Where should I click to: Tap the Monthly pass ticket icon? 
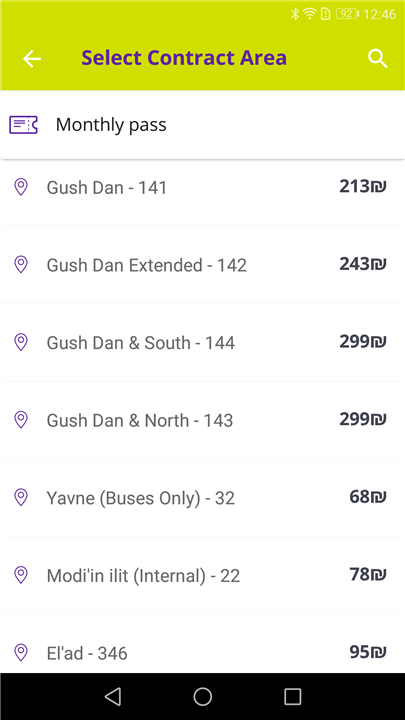[x=23, y=124]
